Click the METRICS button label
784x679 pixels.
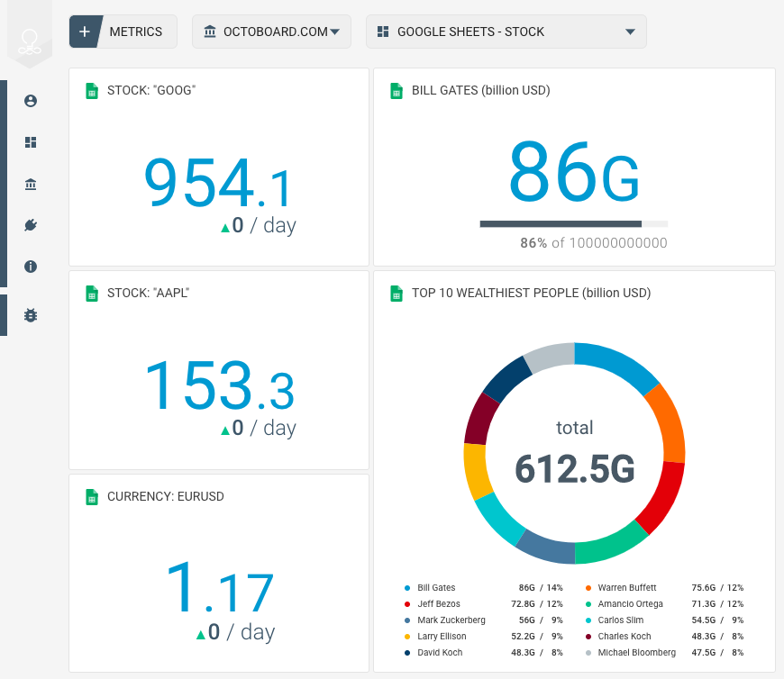(x=135, y=32)
